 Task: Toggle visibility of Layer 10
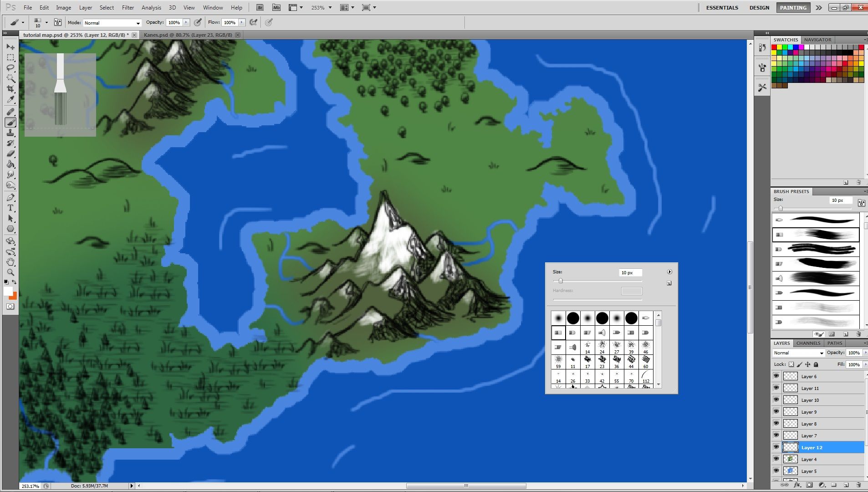coord(776,400)
